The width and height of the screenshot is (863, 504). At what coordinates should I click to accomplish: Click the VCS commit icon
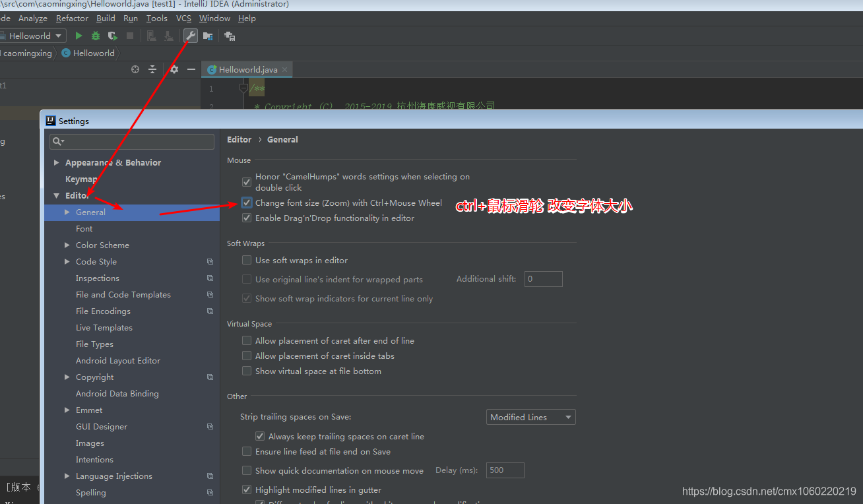(x=168, y=36)
